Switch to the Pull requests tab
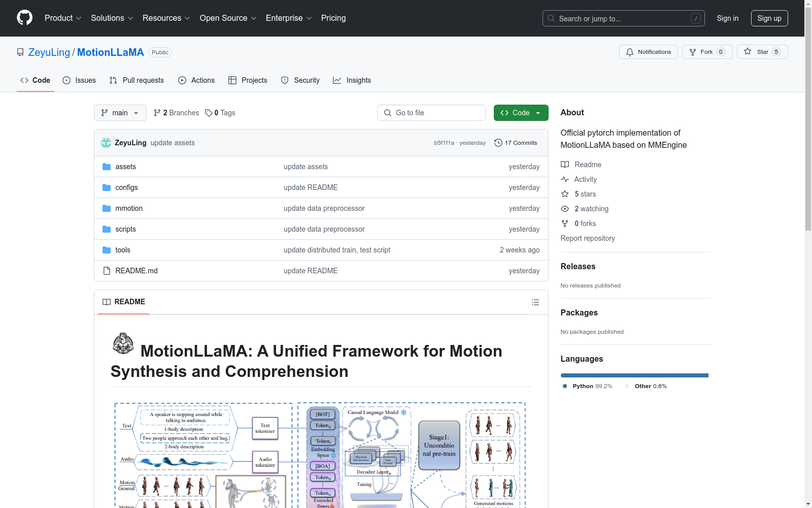Screen dimensions: 812x508 (137, 80)
